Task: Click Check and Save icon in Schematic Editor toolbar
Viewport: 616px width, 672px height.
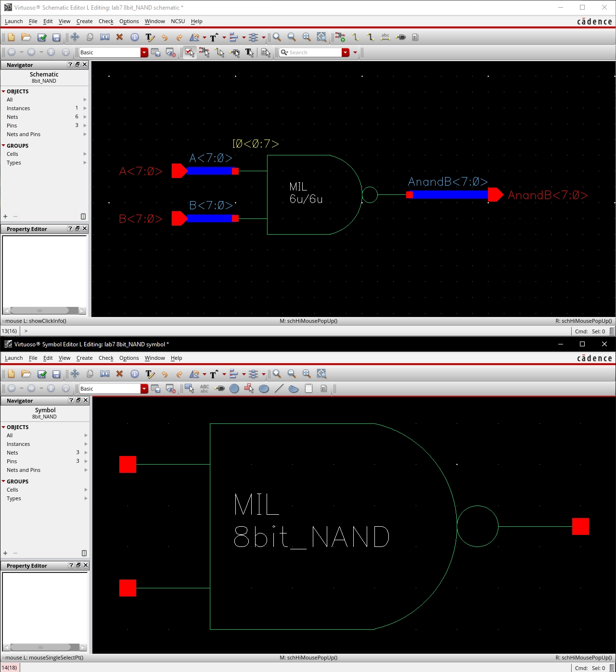Action: (x=42, y=37)
